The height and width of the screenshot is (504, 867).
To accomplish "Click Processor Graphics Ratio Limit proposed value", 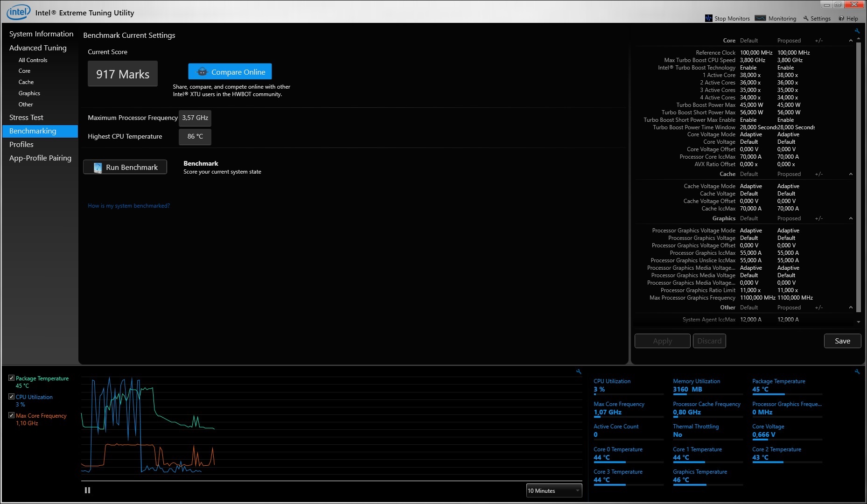I will point(788,290).
